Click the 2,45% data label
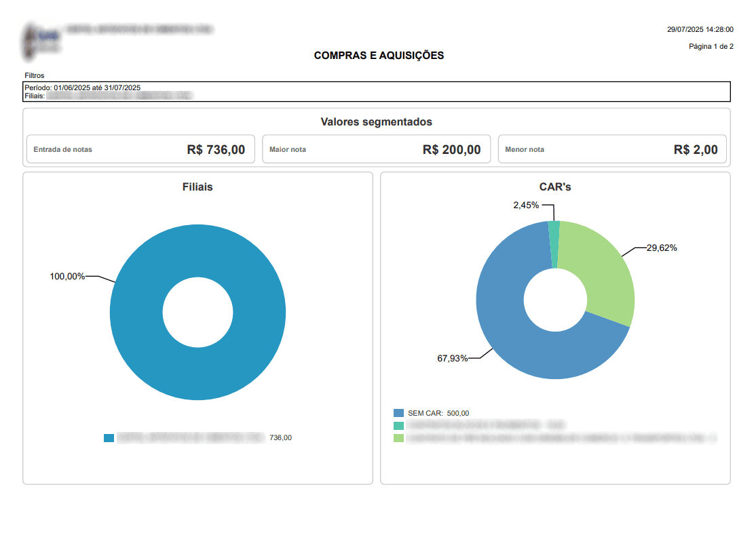This screenshot has height=533, width=756. click(x=525, y=205)
